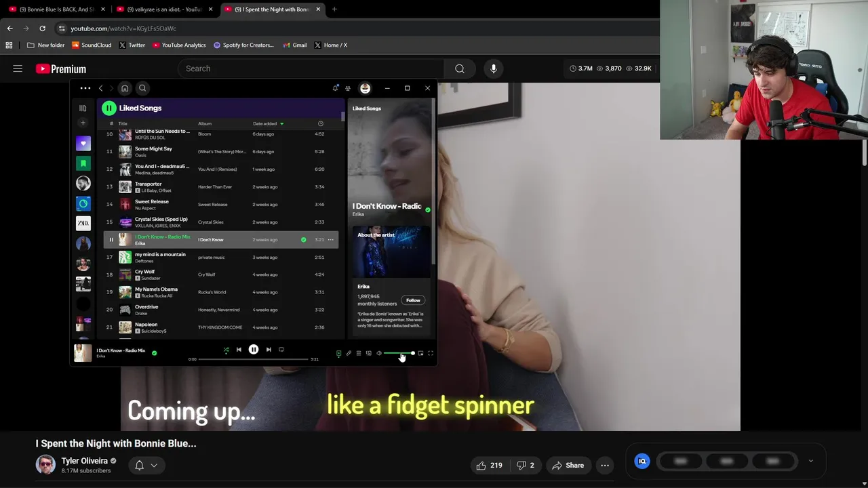Sort songs by Album column

205,123
